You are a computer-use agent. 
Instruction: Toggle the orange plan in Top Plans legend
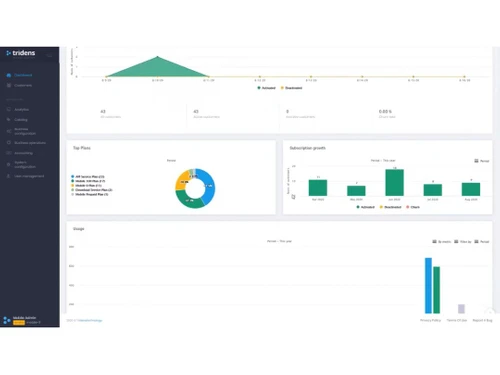click(86, 185)
